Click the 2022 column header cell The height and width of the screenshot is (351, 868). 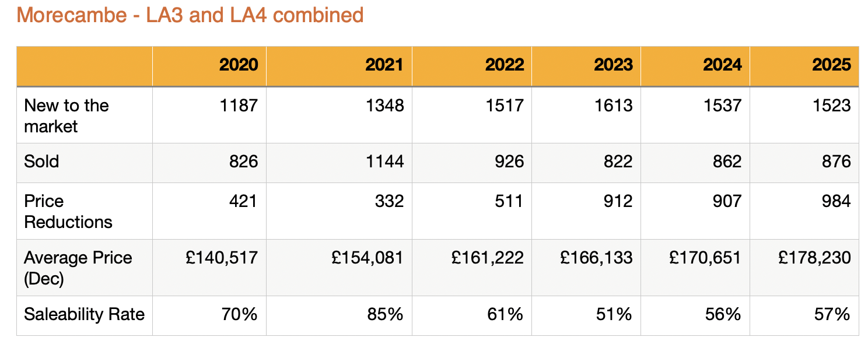504,65
